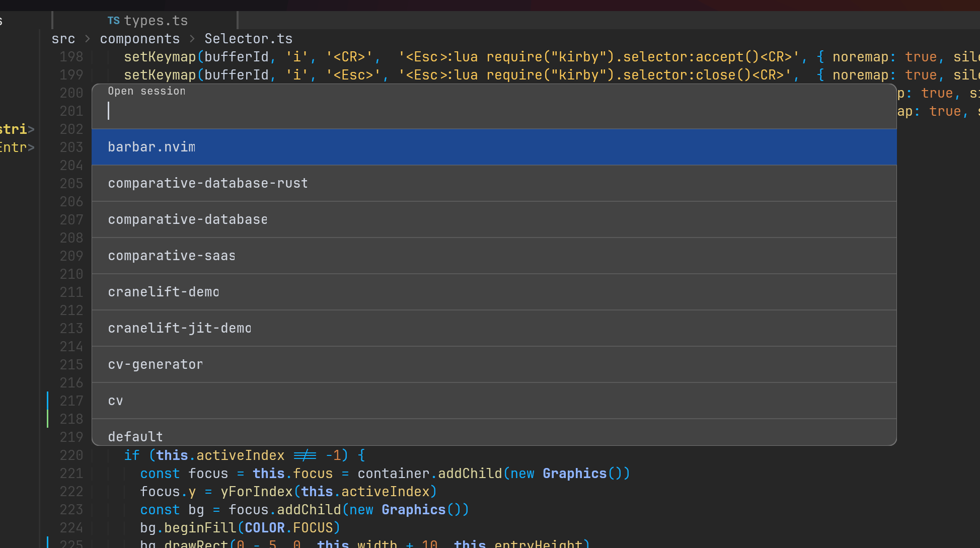The image size is (980, 548).
Task: Switch to the types.ts tab
Action: tap(156, 21)
